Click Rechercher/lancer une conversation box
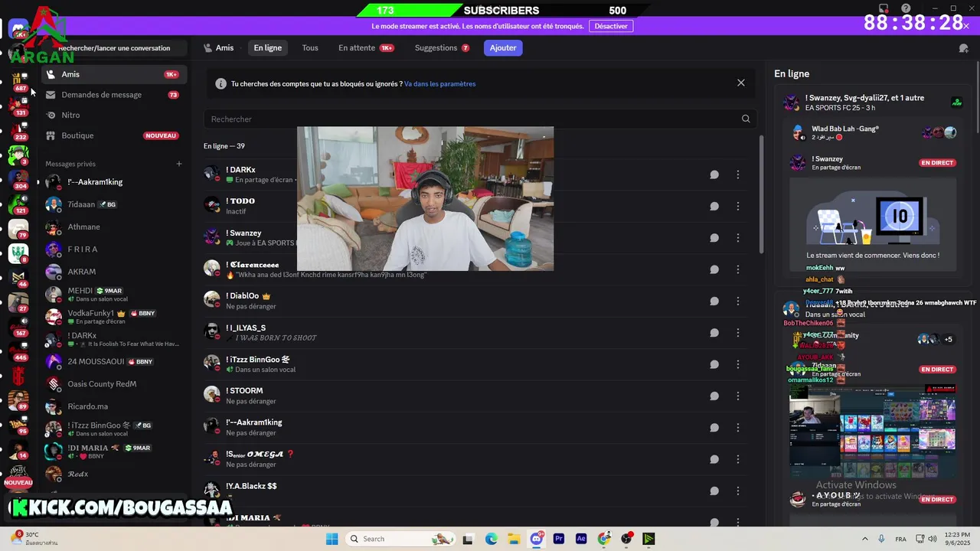 (x=114, y=48)
